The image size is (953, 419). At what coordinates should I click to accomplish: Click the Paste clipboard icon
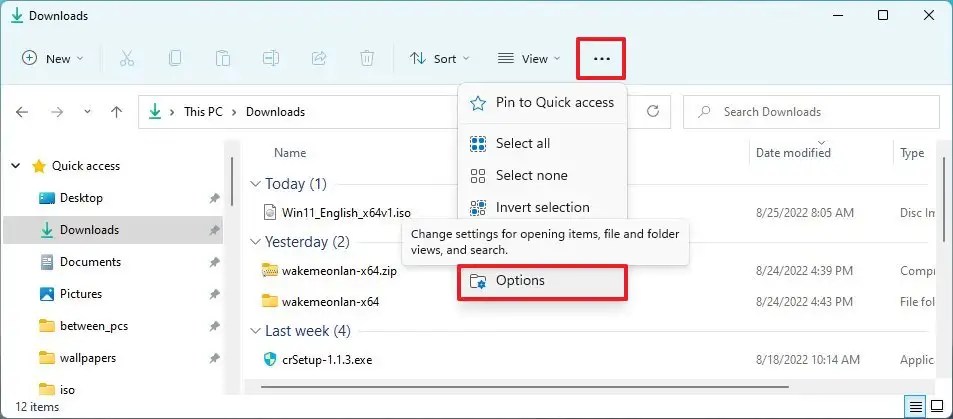223,59
